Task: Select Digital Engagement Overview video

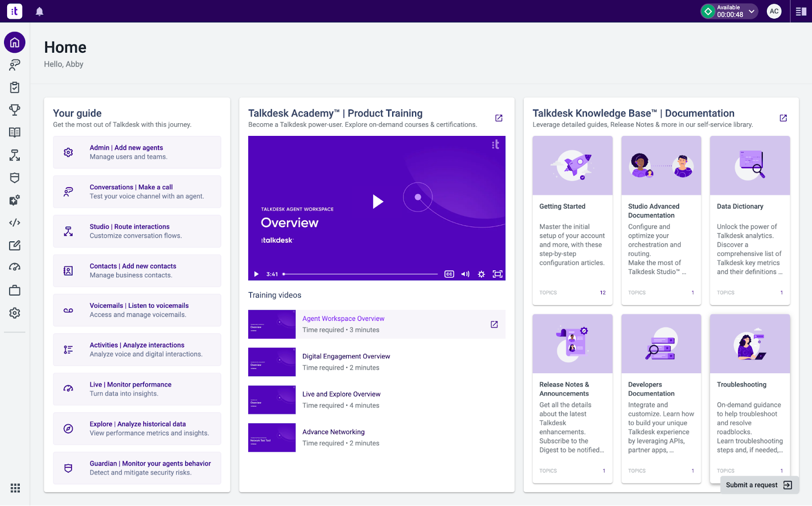Action: [377, 362]
